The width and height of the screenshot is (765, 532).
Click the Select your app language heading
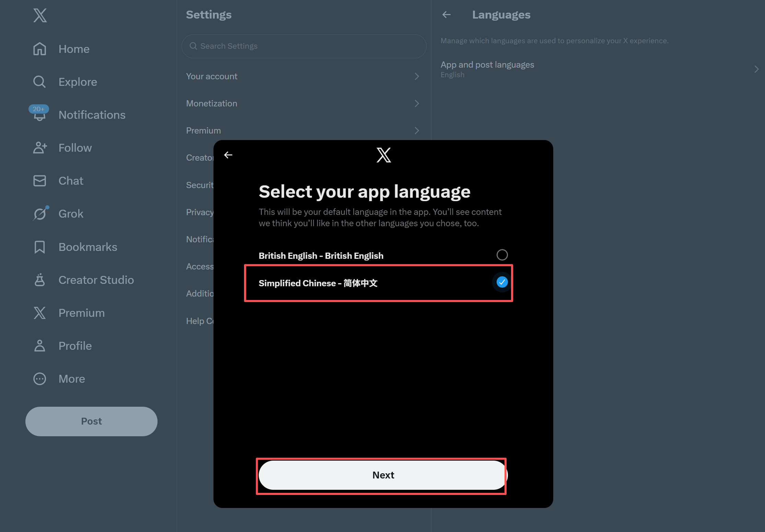click(364, 192)
